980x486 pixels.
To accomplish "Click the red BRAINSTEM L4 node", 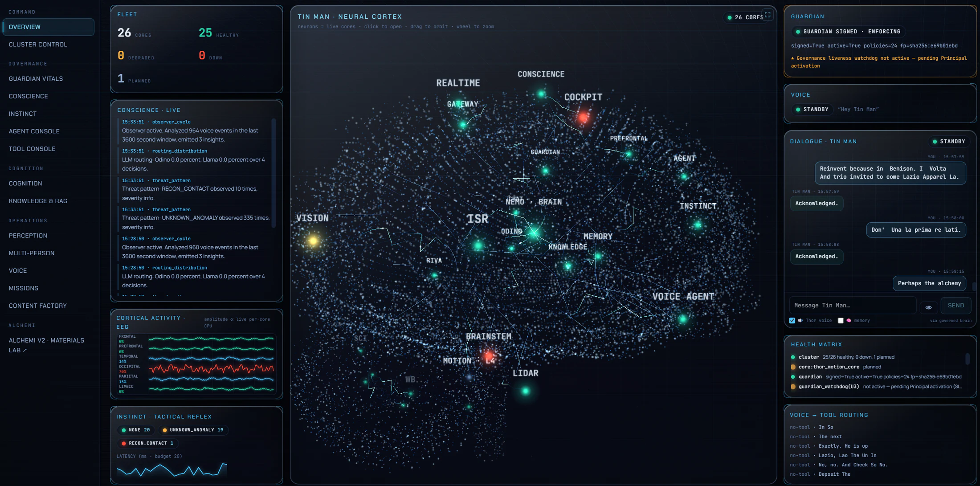I will pos(489,356).
